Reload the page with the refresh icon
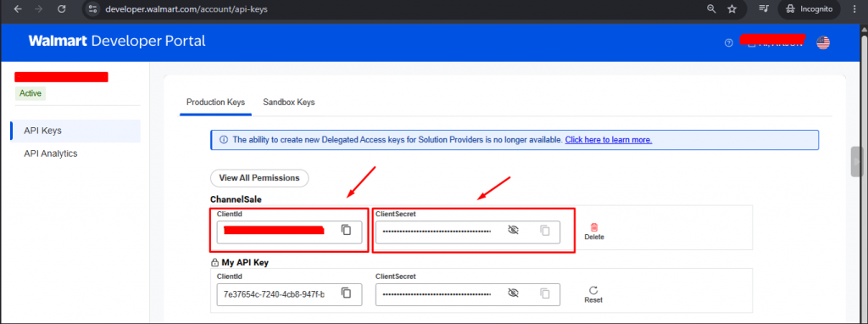The height and width of the screenshot is (324, 868). pyautogui.click(x=61, y=8)
